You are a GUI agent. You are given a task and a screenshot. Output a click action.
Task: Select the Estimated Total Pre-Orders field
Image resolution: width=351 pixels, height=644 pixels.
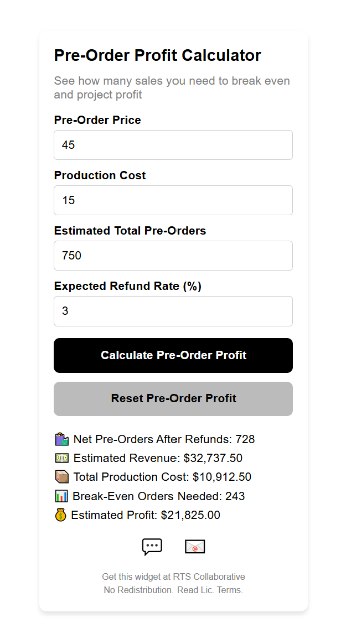(x=173, y=255)
